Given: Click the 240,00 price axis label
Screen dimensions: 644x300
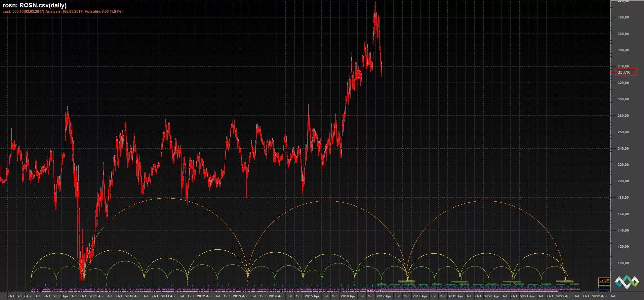Looking at the screenshot, I should (x=623, y=149).
